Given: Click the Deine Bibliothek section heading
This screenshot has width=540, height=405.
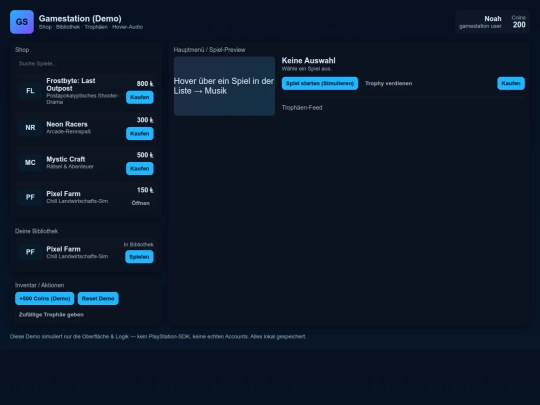Looking at the screenshot, I should [37, 231].
